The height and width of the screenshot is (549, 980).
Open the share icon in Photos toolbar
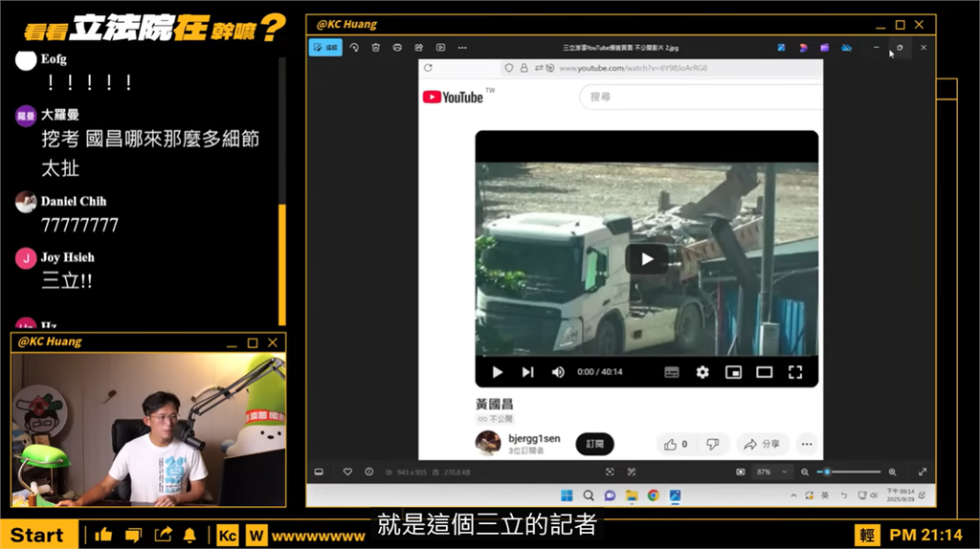[x=419, y=47]
